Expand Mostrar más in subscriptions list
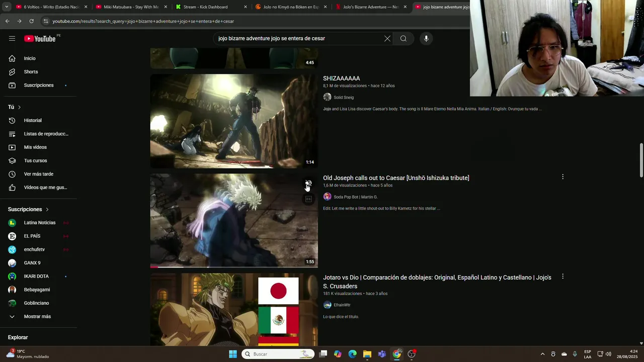The height and width of the screenshot is (362, 644). (x=38, y=317)
